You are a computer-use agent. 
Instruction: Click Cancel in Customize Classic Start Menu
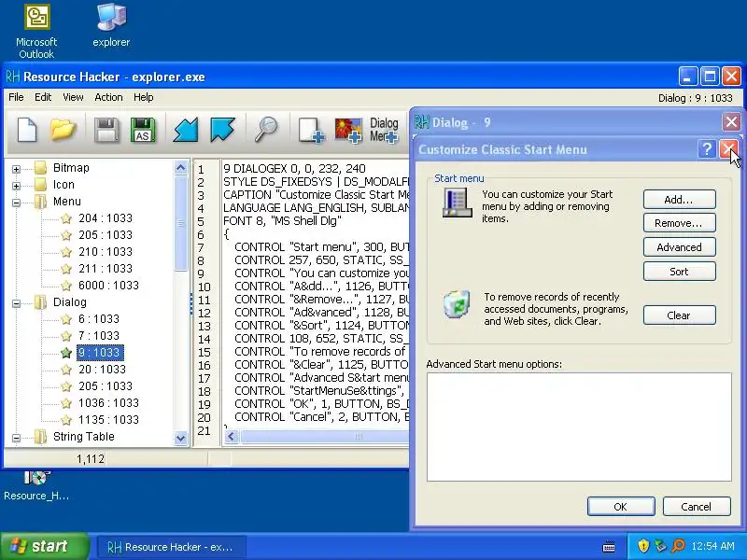pyautogui.click(x=696, y=507)
